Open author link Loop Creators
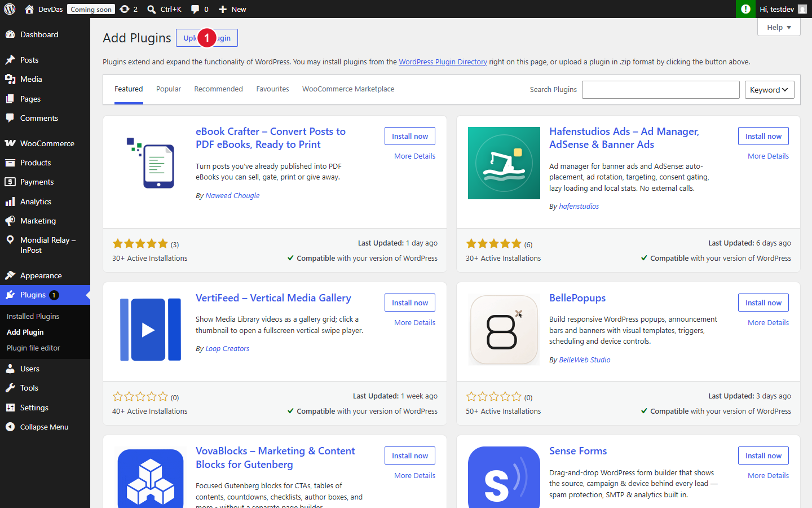Viewport: 812px width, 508px height. point(227,349)
